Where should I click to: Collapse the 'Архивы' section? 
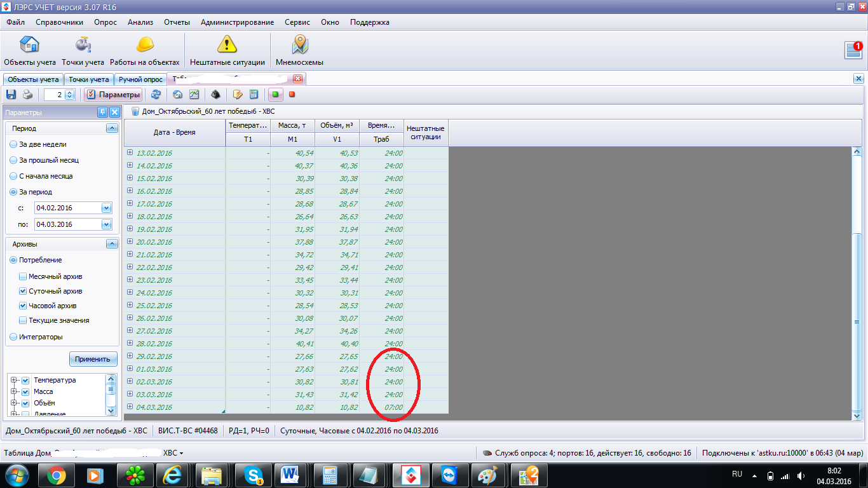pos(112,244)
